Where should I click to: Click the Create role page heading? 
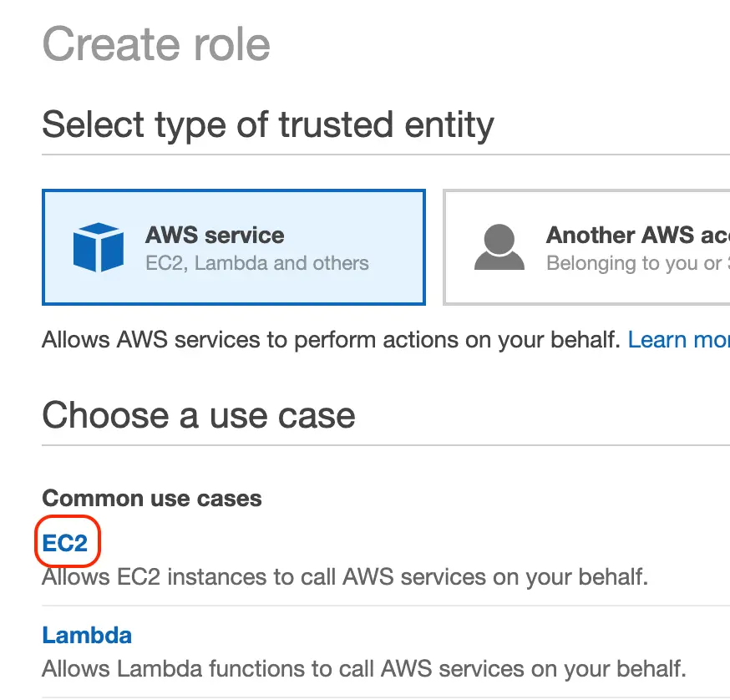(156, 44)
